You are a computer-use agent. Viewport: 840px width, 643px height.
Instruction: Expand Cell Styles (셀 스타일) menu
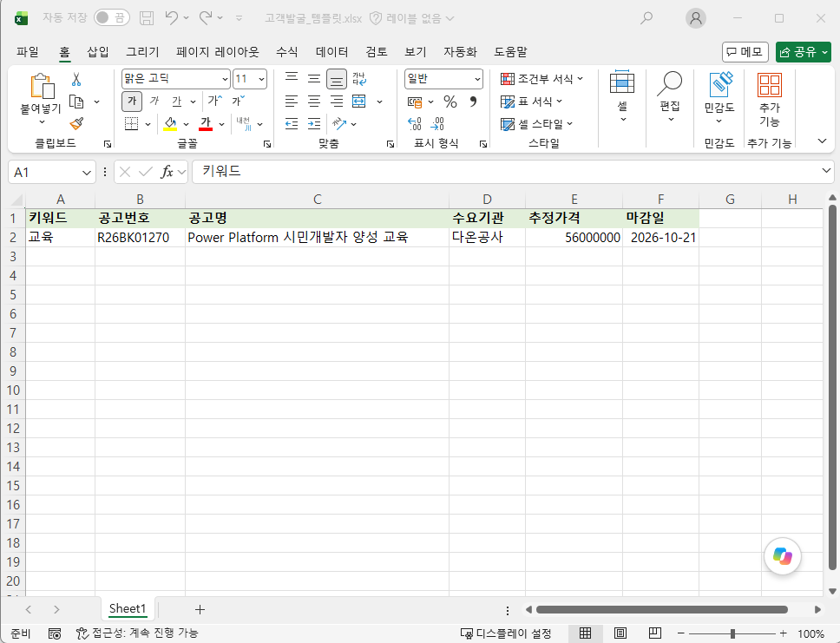coord(536,124)
